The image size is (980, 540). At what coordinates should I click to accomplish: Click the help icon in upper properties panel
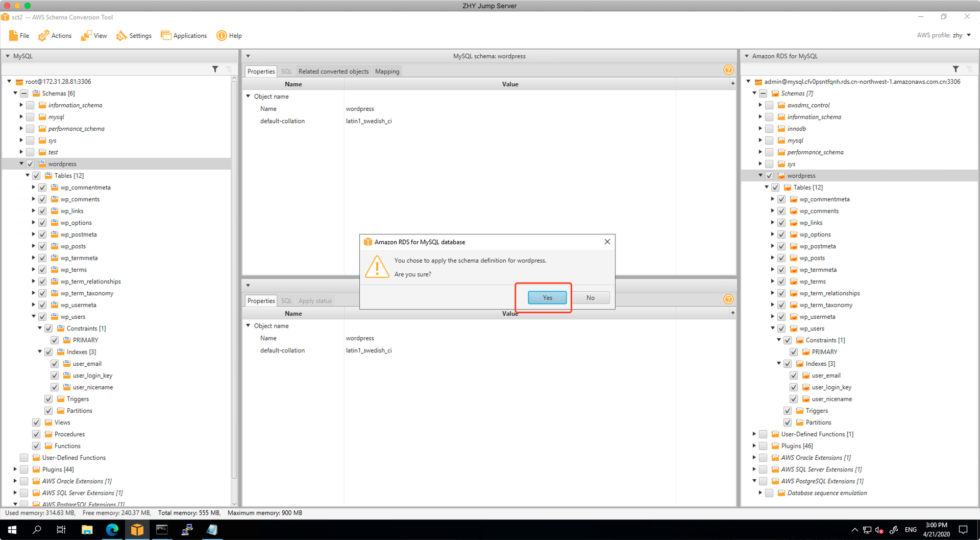(728, 70)
